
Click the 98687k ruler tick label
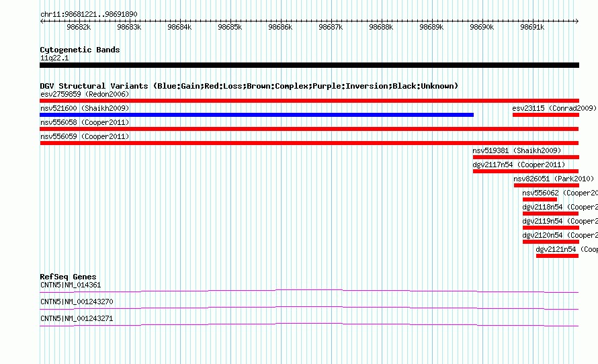[x=331, y=27]
